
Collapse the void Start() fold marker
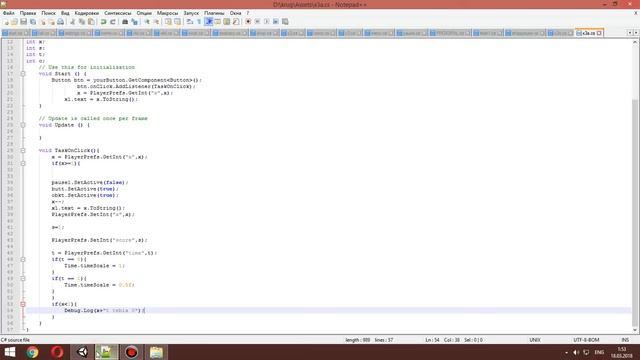(x=23, y=74)
